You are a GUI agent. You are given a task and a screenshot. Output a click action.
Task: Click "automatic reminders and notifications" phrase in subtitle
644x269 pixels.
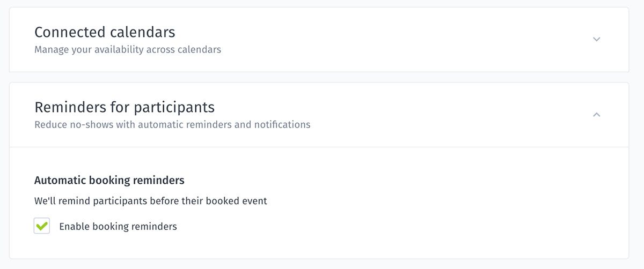click(224, 125)
